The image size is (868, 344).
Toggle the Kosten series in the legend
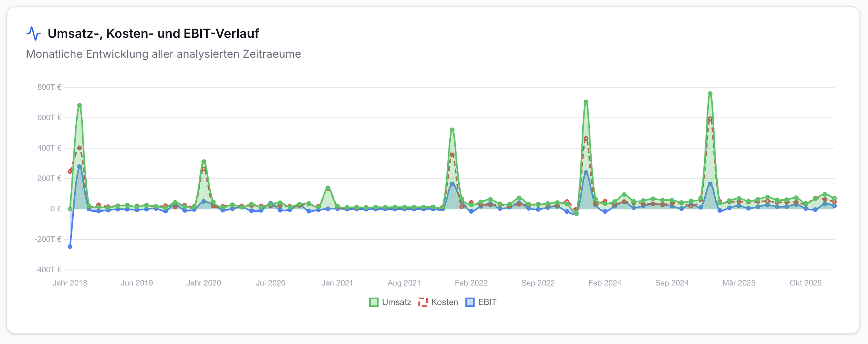pyautogui.click(x=438, y=302)
